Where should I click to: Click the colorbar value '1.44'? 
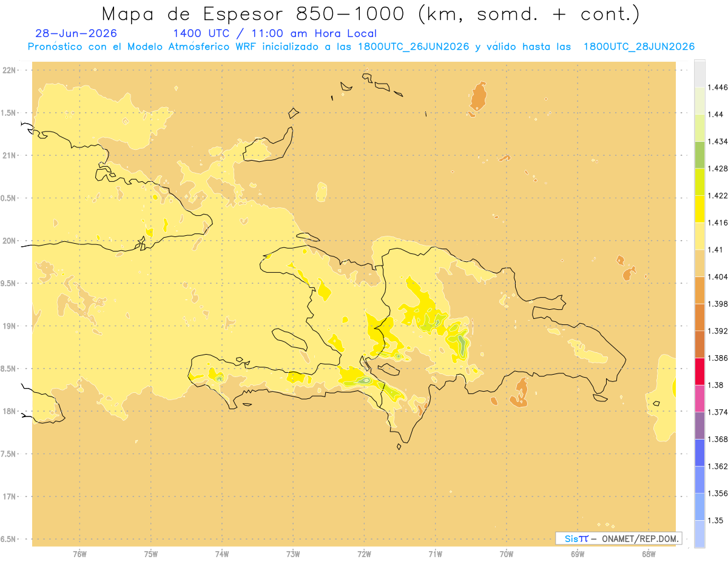[715, 114]
